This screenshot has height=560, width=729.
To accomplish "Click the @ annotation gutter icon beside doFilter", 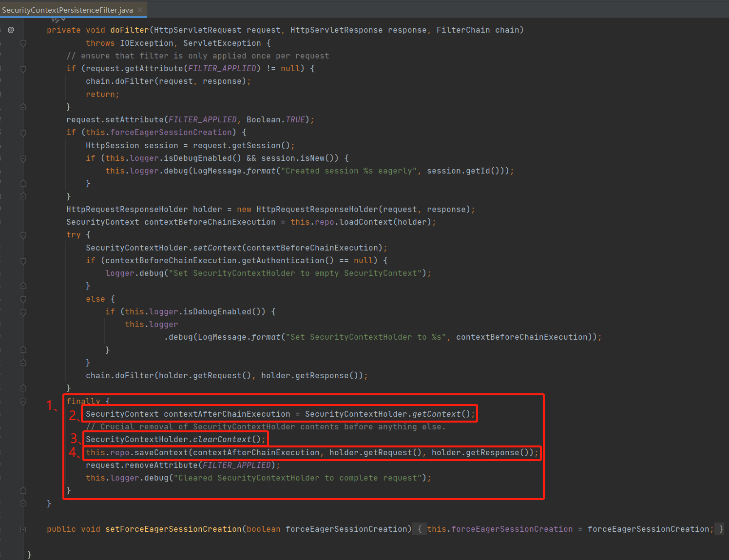I will click(x=11, y=30).
